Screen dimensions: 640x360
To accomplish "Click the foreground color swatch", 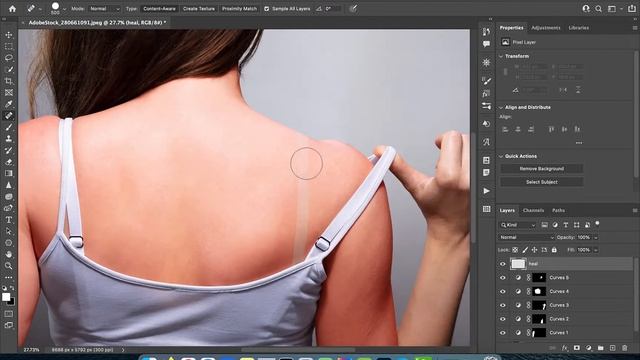I will point(6,297).
